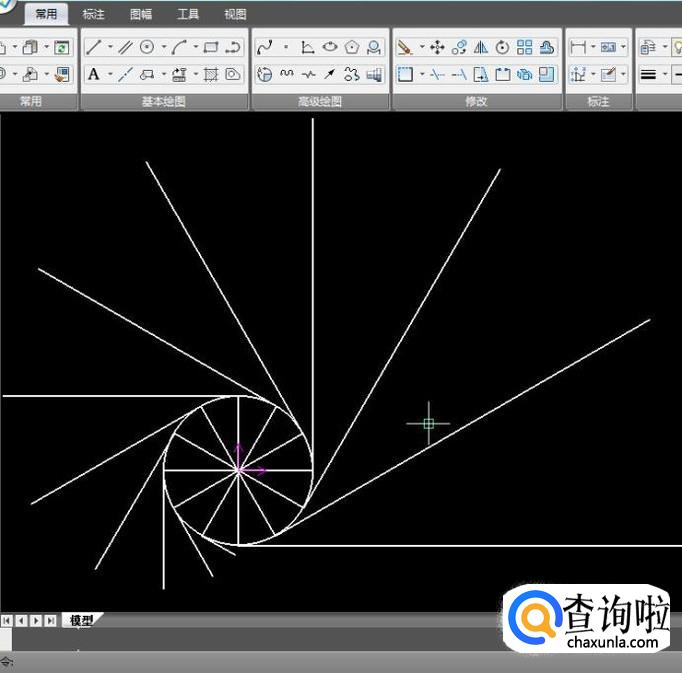Expand the Erase tool dropdown arrow
Viewport: 682px width, 673px height.
421,47
